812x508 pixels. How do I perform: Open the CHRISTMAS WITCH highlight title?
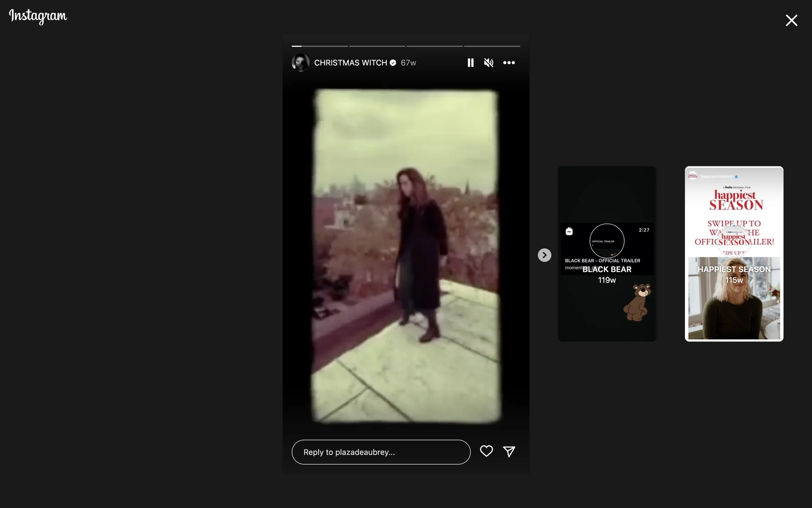click(350, 63)
